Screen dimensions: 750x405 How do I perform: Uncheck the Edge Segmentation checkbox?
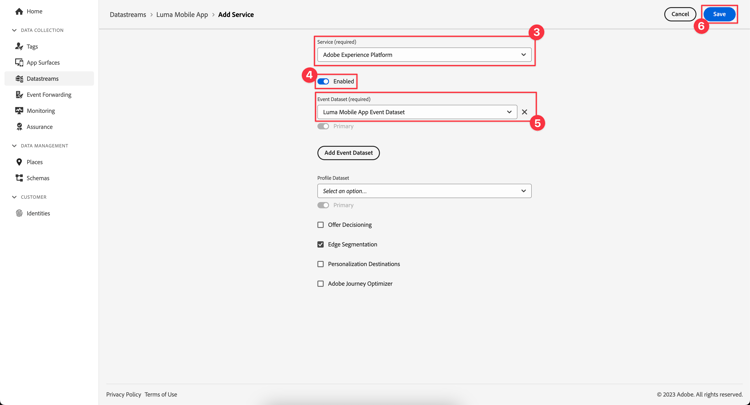click(321, 244)
